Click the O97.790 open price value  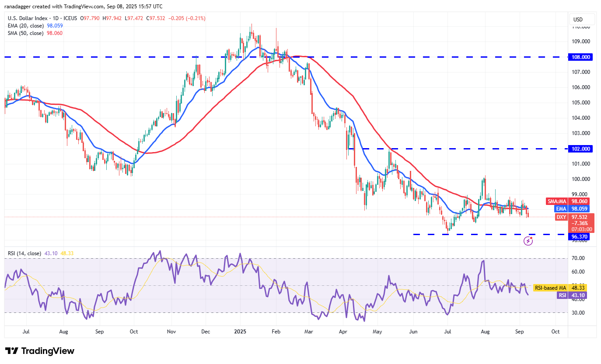pyautogui.click(x=89, y=18)
